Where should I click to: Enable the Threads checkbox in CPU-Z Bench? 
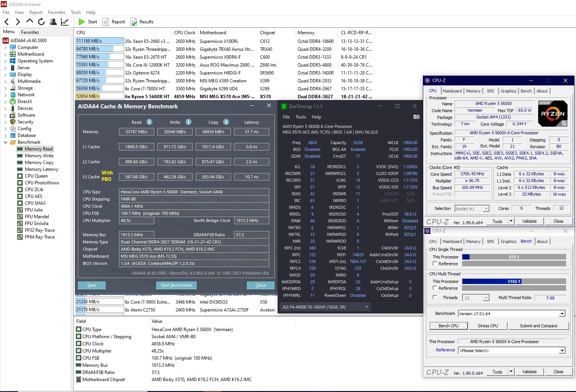pyautogui.click(x=435, y=298)
